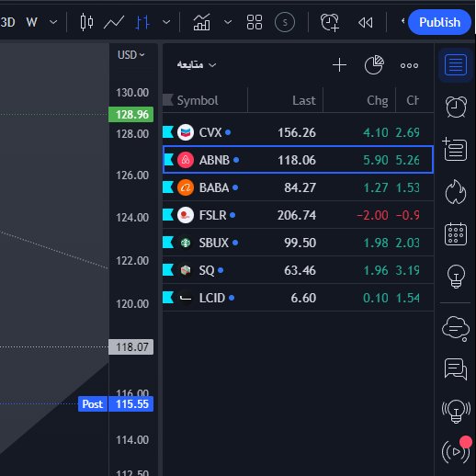Click the FSLR change value -2.00
Viewport: 476px width, 476px height.
[372, 215]
